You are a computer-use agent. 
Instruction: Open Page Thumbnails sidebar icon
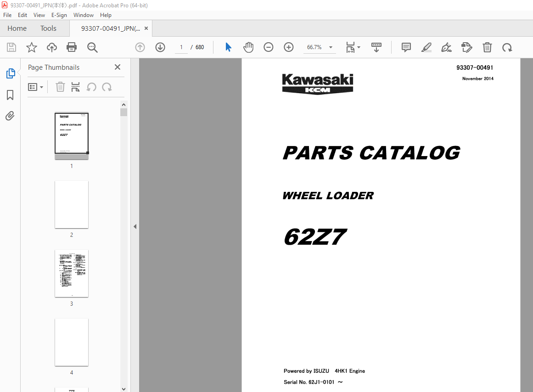11,73
